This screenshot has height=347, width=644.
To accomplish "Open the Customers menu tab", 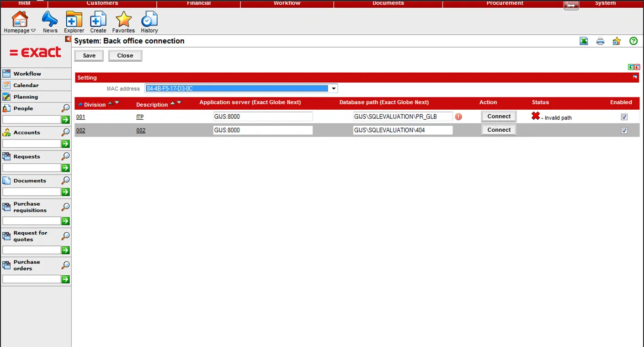I will pos(102,3).
